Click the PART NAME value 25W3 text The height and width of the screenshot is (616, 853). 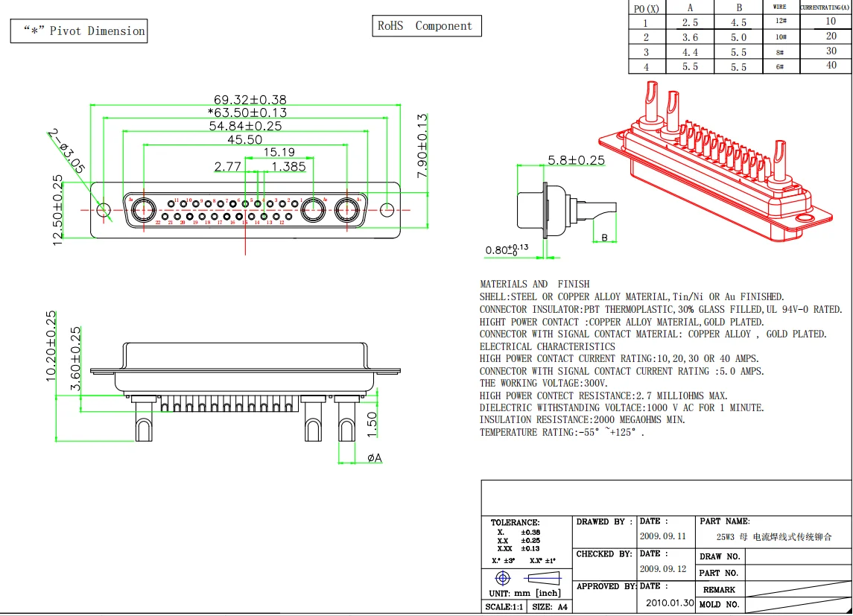tap(773, 536)
